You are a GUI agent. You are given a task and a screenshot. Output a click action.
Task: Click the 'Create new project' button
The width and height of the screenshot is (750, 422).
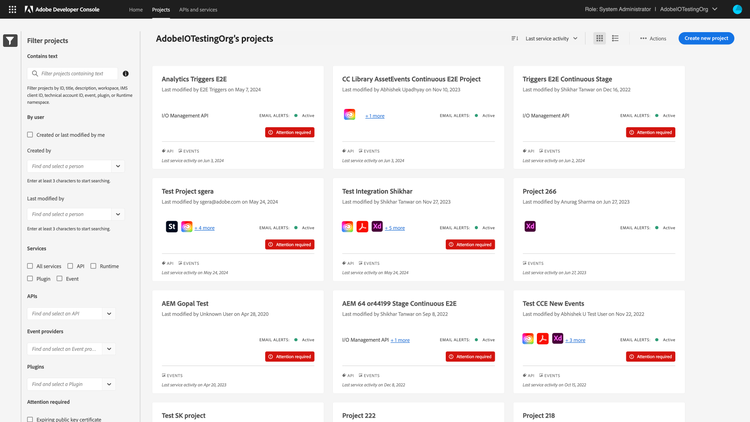coord(706,38)
